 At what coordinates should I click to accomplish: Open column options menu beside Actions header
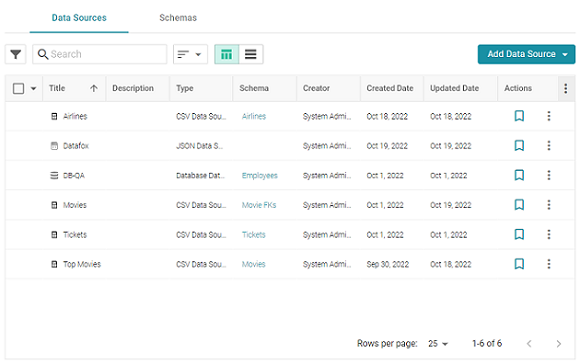565,88
